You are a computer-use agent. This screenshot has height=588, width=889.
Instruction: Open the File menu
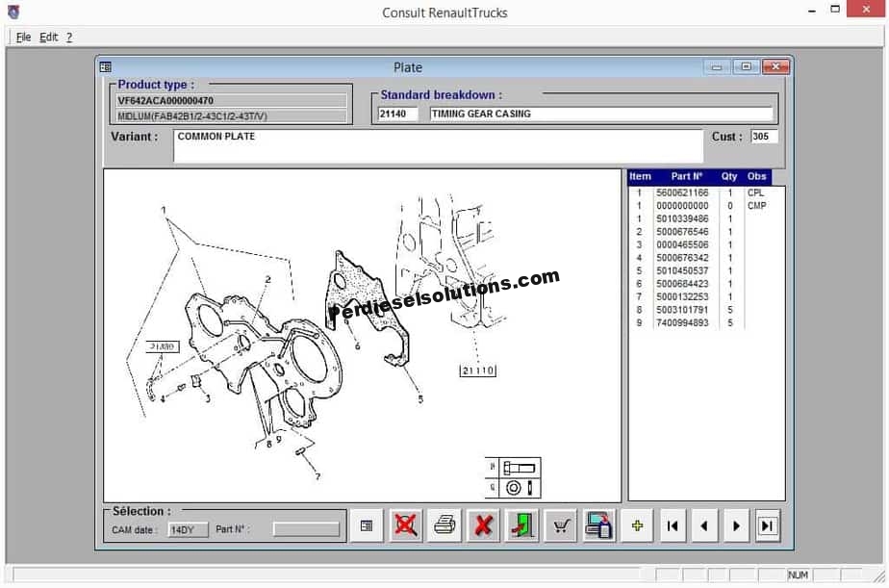23,38
